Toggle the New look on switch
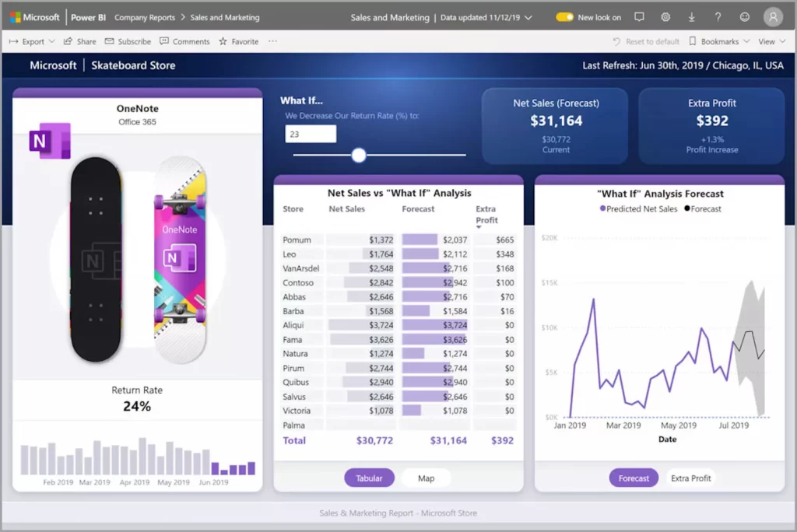The image size is (797, 532). (x=564, y=17)
